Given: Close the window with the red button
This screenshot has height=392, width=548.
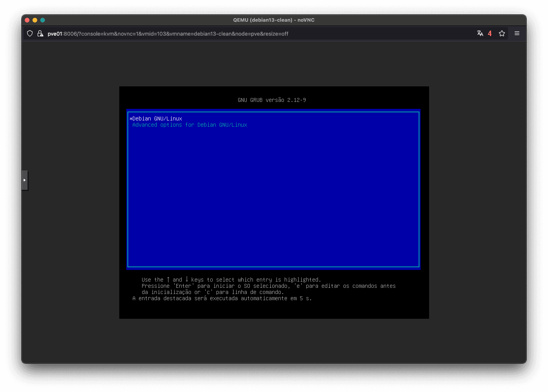Looking at the screenshot, I should coord(27,20).
